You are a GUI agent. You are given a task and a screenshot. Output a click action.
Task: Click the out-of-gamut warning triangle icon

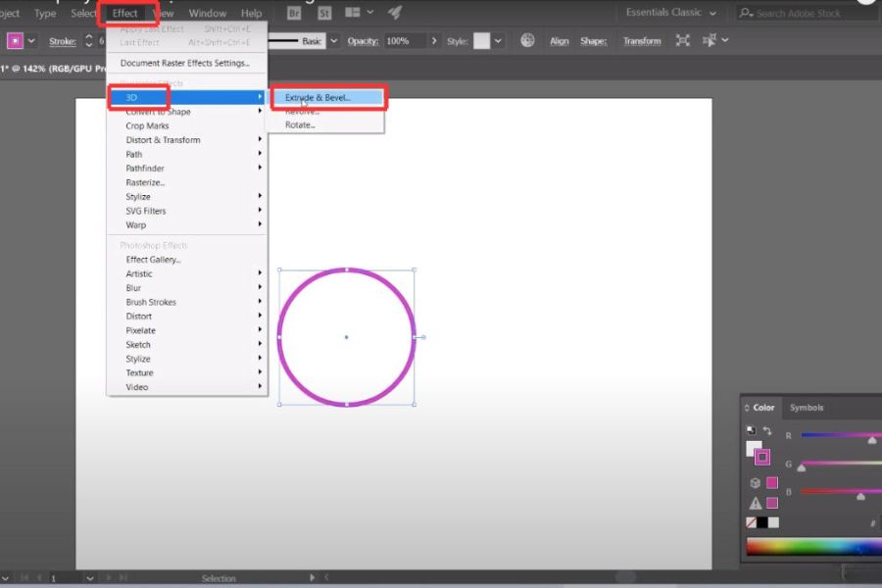pyautogui.click(x=755, y=503)
